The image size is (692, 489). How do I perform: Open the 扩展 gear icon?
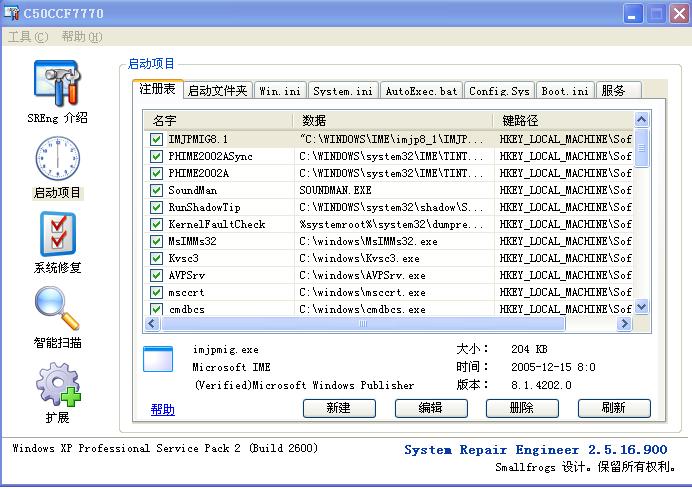57,385
